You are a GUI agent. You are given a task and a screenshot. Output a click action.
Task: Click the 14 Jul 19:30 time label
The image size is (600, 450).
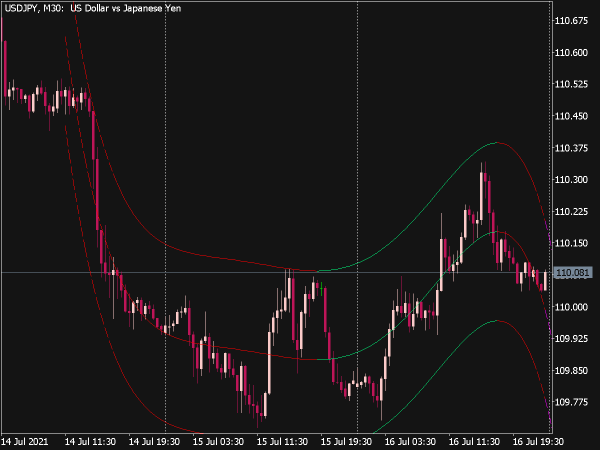tap(154, 442)
